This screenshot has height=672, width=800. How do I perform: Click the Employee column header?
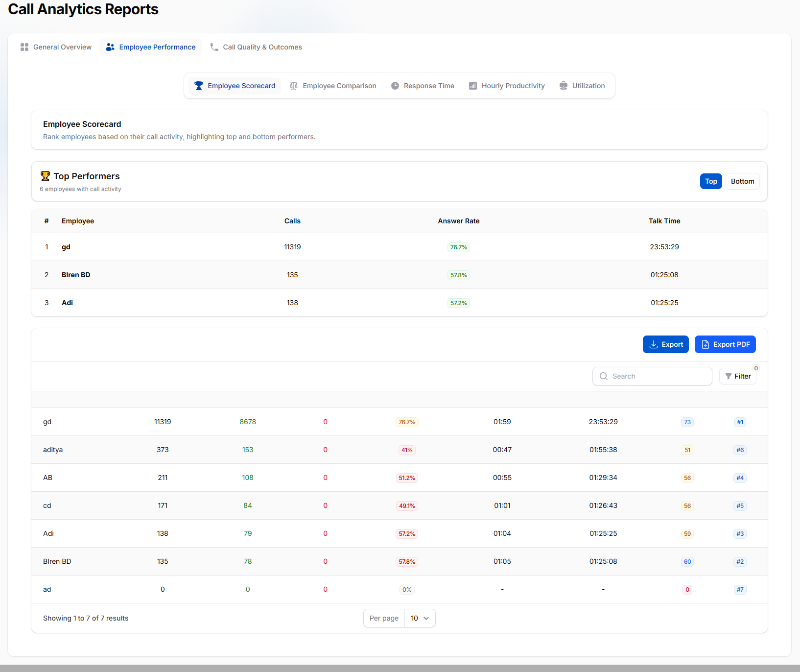click(x=78, y=221)
